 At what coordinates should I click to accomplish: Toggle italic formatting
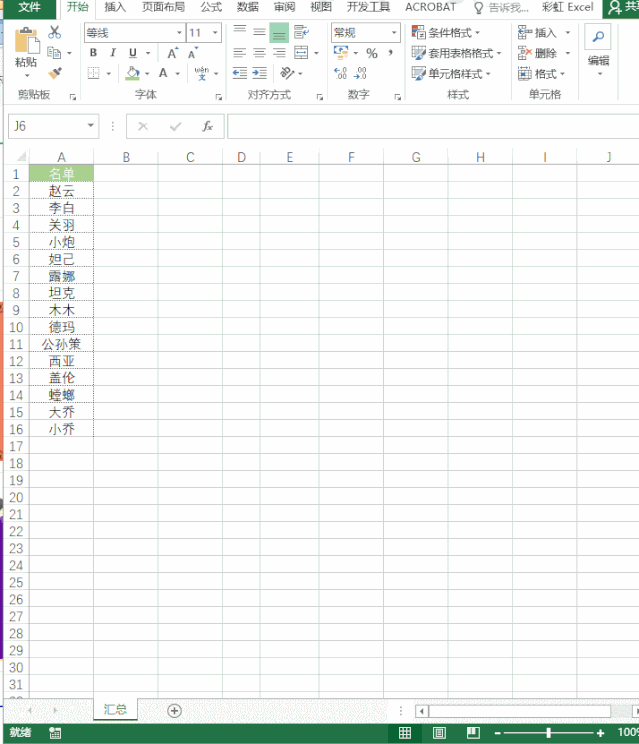(113, 53)
